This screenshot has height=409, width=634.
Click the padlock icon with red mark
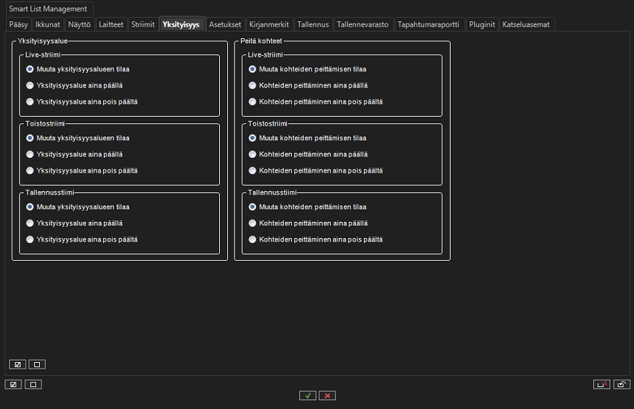click(602, 384)
